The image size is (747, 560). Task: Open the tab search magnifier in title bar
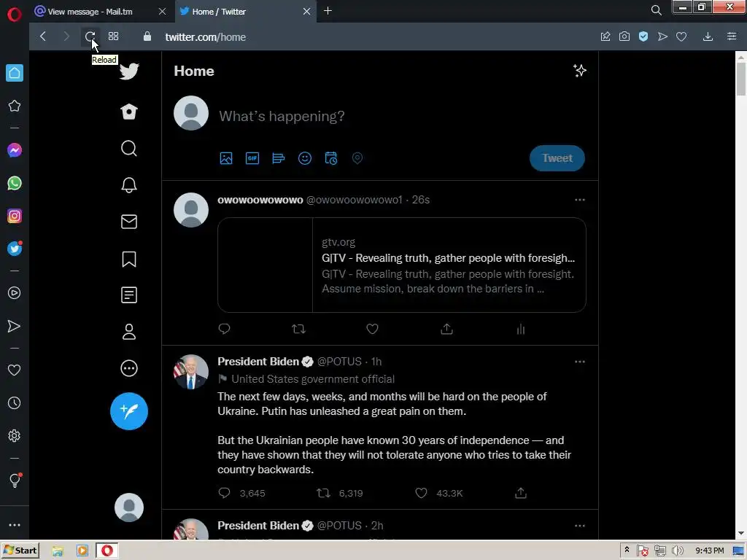pyautogui.click(x=656, y=10)
